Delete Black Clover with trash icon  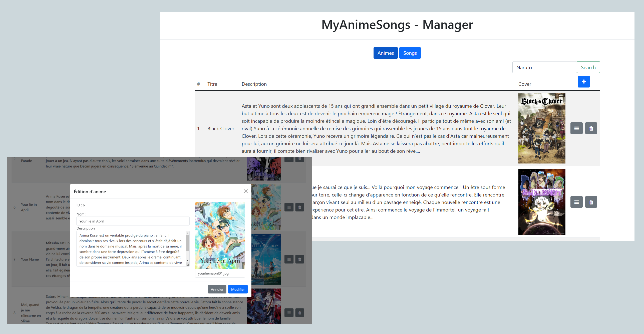591,128
